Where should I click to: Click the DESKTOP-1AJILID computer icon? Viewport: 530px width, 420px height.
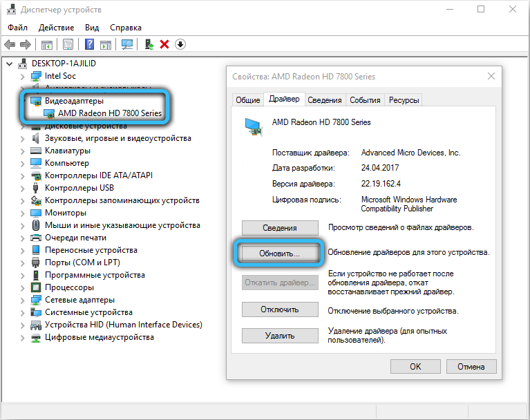(x=23, y=63)
